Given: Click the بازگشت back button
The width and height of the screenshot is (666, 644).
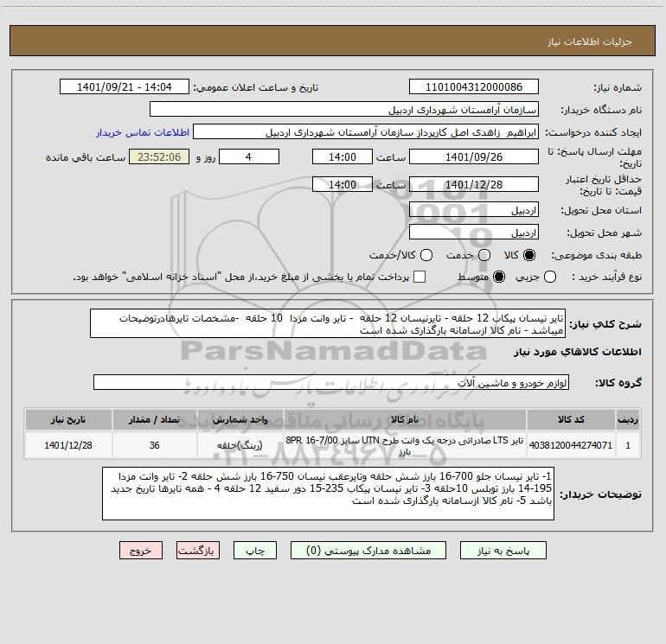Looking at the screenshot, I should (x=198, y=551).
